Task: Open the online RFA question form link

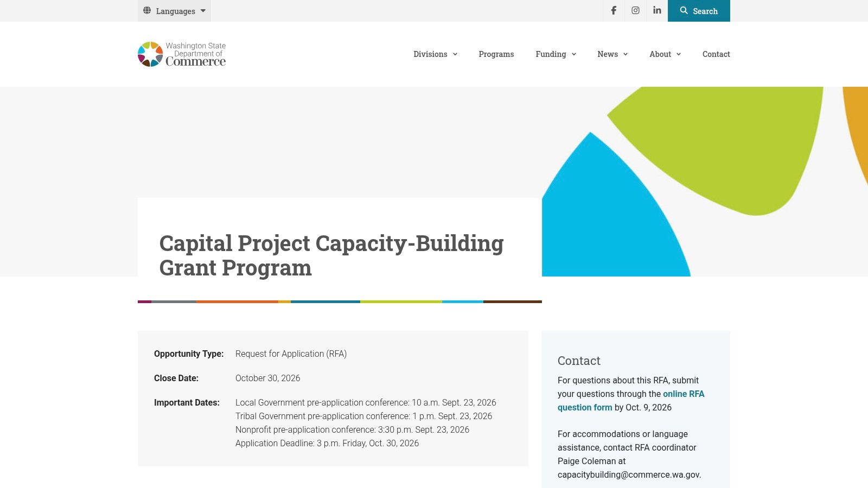Action: click(631, 401)
